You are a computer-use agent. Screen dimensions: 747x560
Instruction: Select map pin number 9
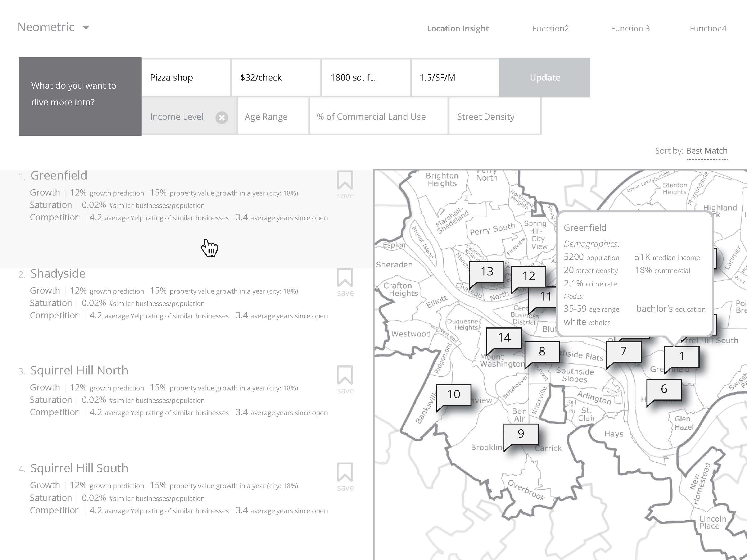[521, 434]
